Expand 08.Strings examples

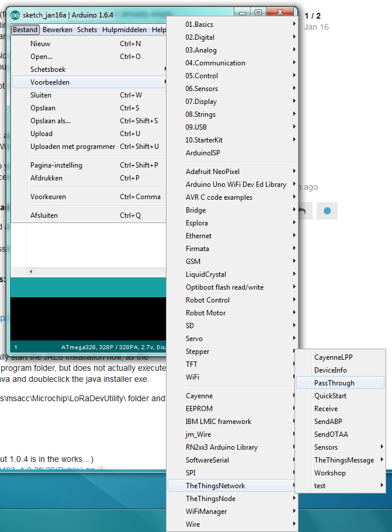(233, 114)
